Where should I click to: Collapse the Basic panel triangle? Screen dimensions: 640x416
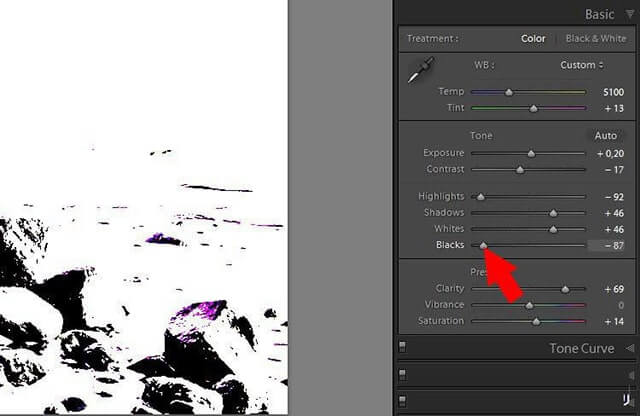pyautogui.click(x=630, y=15)
